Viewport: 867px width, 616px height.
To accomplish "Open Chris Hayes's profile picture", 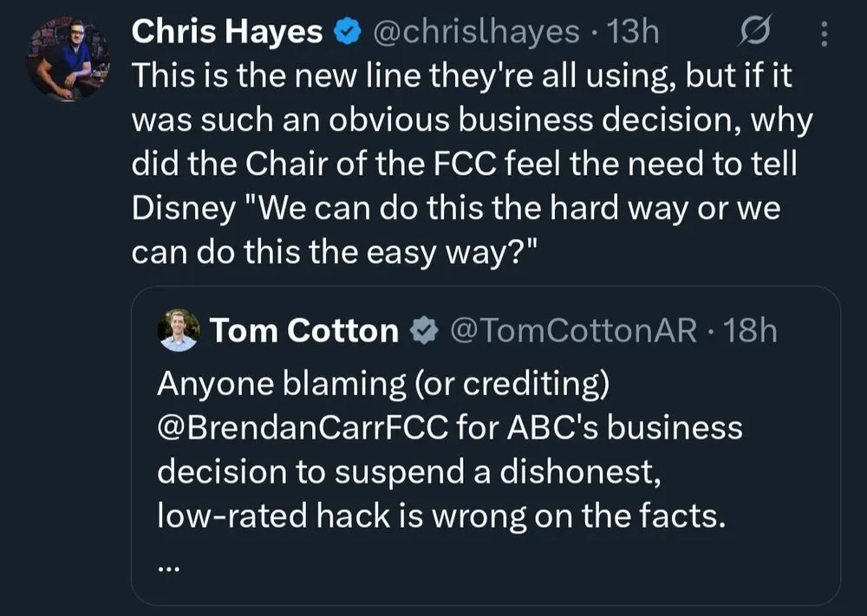I will pyautogui.click(x=67, y=57).
